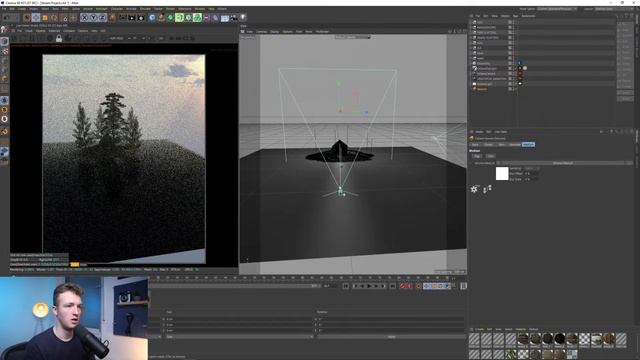Screen dimensions: 640x360
Task: Toggle visibility dots of the topmost object row
Action: pos(514,22)
